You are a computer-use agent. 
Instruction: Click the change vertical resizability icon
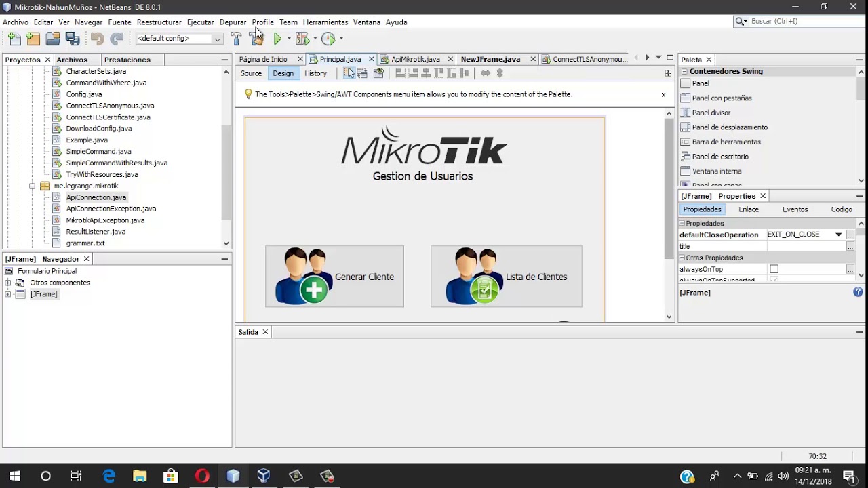pos(500,73)
